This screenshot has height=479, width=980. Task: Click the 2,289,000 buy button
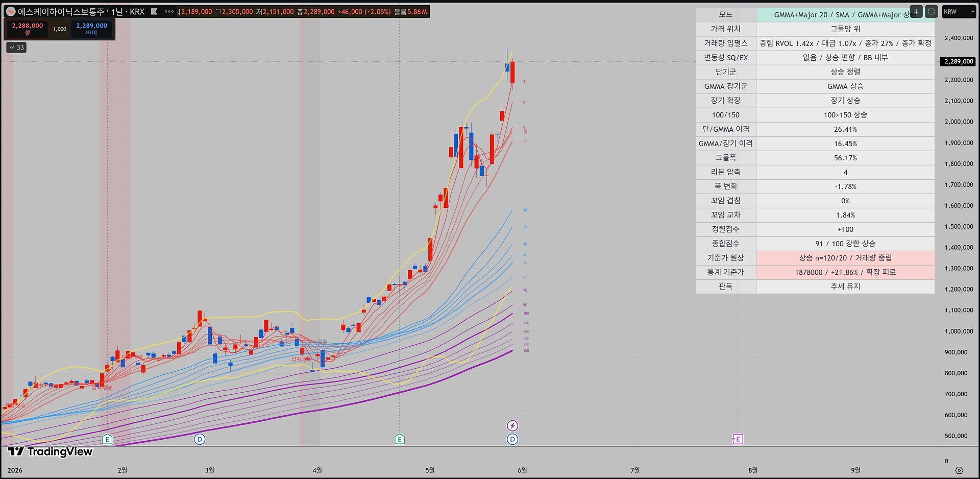pyautogui.click(x=92, y=29)
